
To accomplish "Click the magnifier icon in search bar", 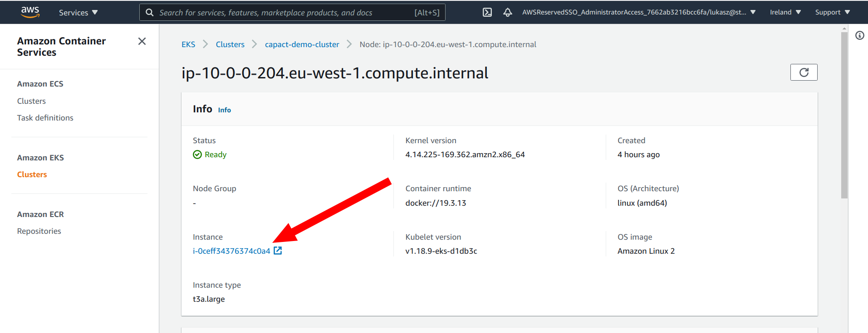I will tap(149, 13).
